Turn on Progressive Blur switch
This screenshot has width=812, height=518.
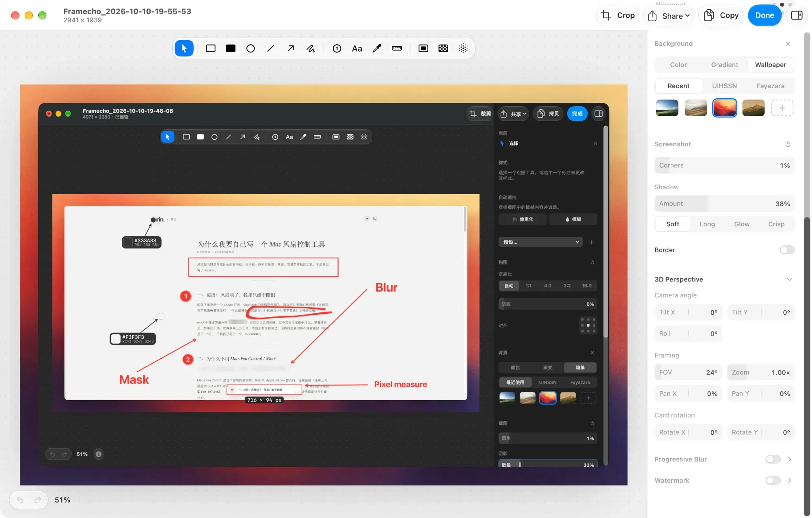(x=773, y=459)
